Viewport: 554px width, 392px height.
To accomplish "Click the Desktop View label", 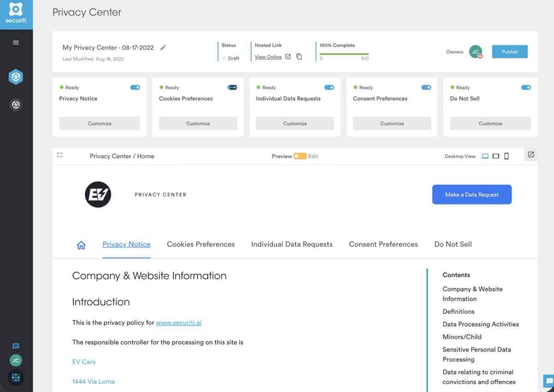I will click(x=460, y=156).
